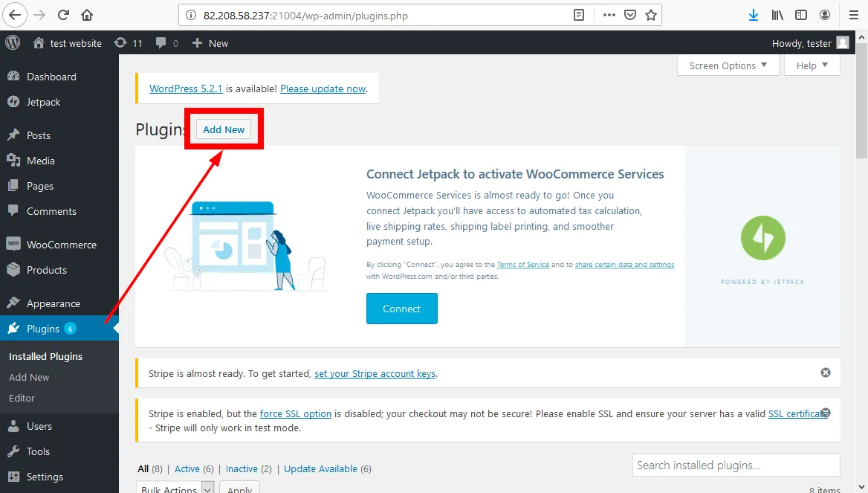Open the New content menu
This screenshot has height=493, width=868.
click(210, 42)
